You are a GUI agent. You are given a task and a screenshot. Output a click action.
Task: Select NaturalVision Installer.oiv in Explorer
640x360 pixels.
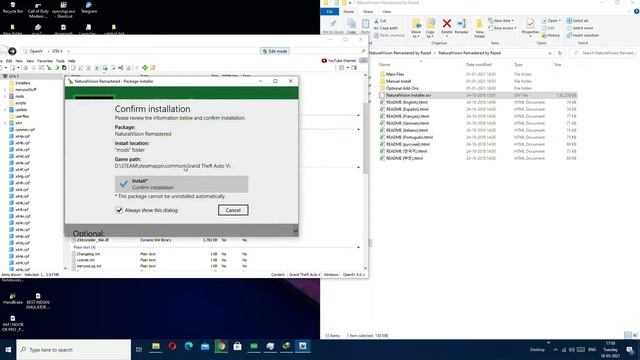coord(477,95)
